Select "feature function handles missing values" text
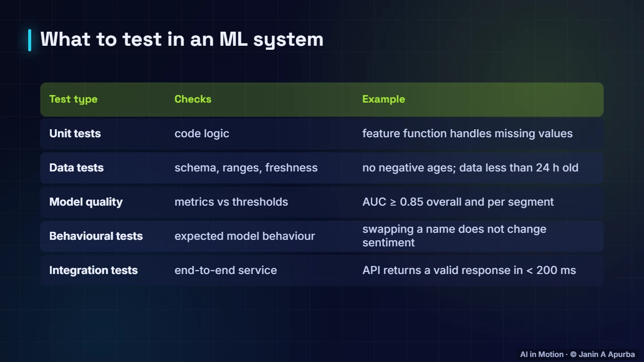 tap(467, 133)
